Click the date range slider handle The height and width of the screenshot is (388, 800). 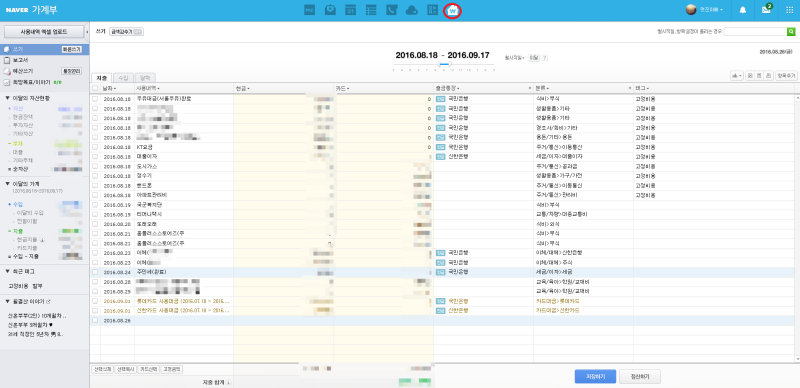coord(444,64)
